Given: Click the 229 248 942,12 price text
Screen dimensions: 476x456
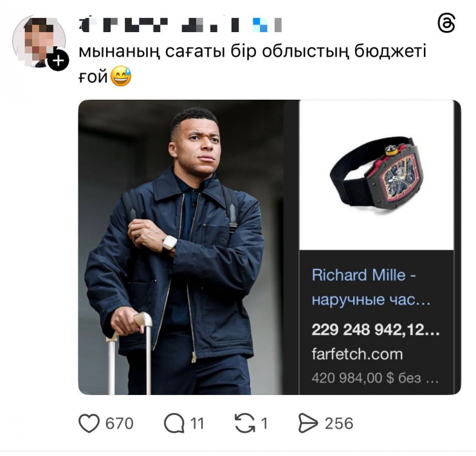Looking at the screenshot, I should click(x=376, y=329).
